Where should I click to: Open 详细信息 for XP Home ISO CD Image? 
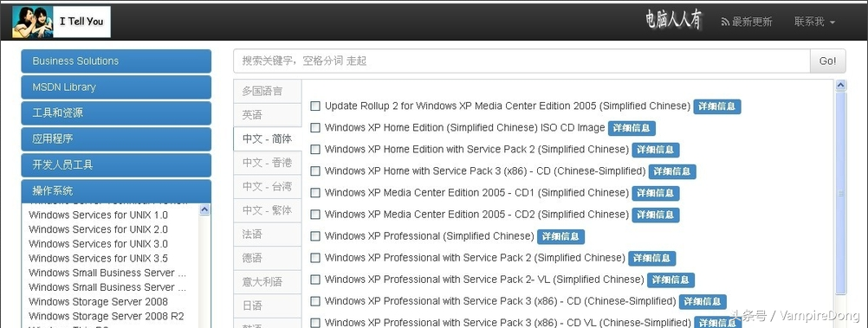click(x=632, y=128)
